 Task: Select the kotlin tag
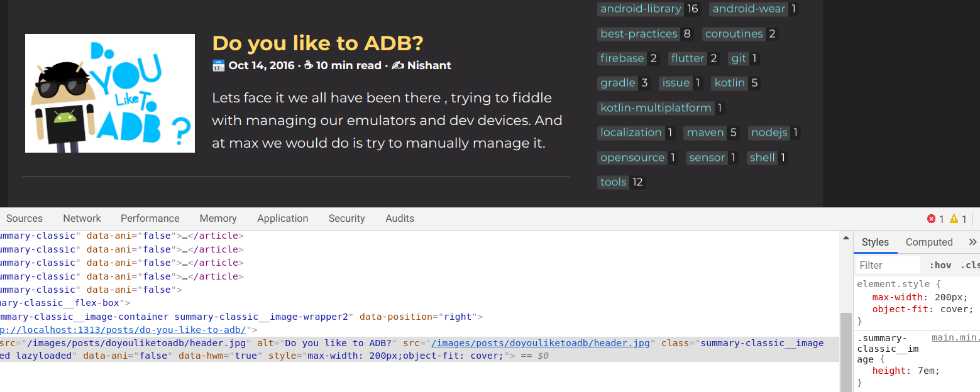tap(729, 83)
